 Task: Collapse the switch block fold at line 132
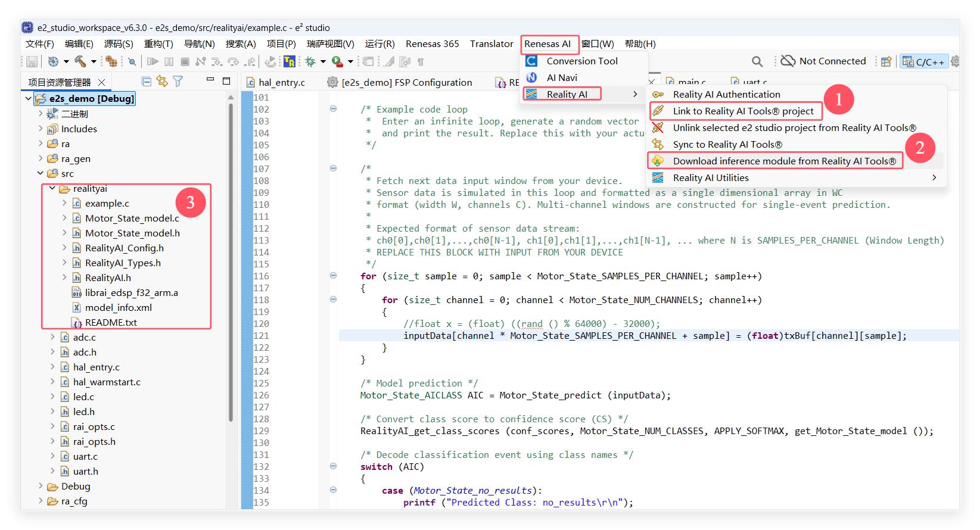pyautogui.click(x=333, y=466)
